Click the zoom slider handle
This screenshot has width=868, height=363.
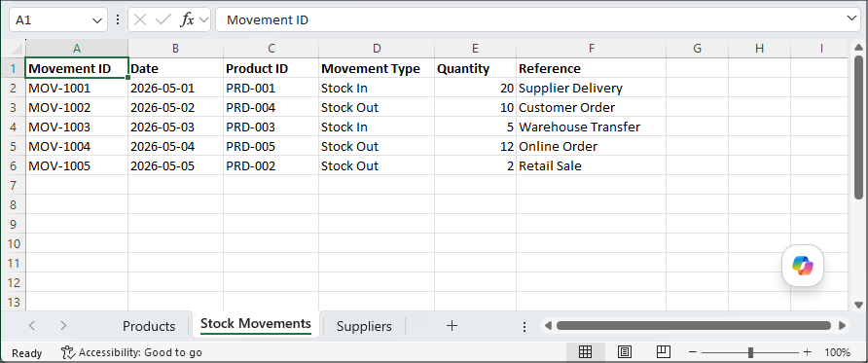click(750, 352)
